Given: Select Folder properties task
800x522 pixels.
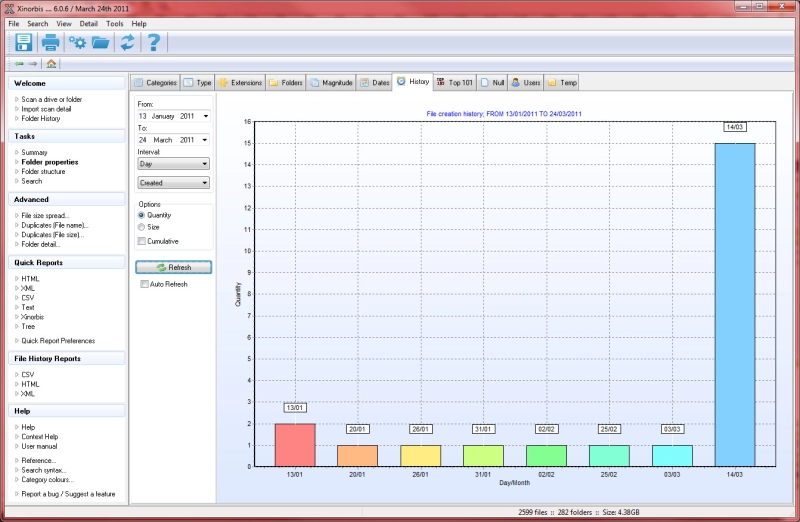Looking at the screenshot, I should [49, 162].
